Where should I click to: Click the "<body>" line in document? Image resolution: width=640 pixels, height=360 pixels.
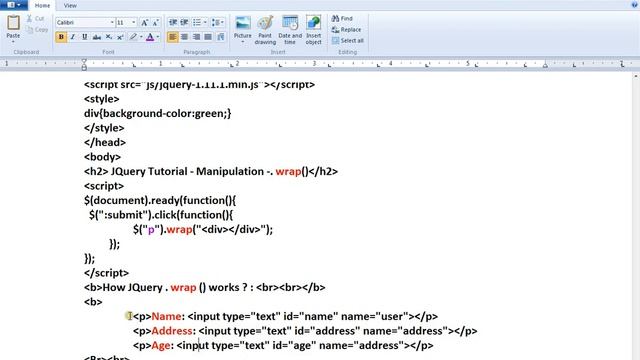click(x=102, y=157)
